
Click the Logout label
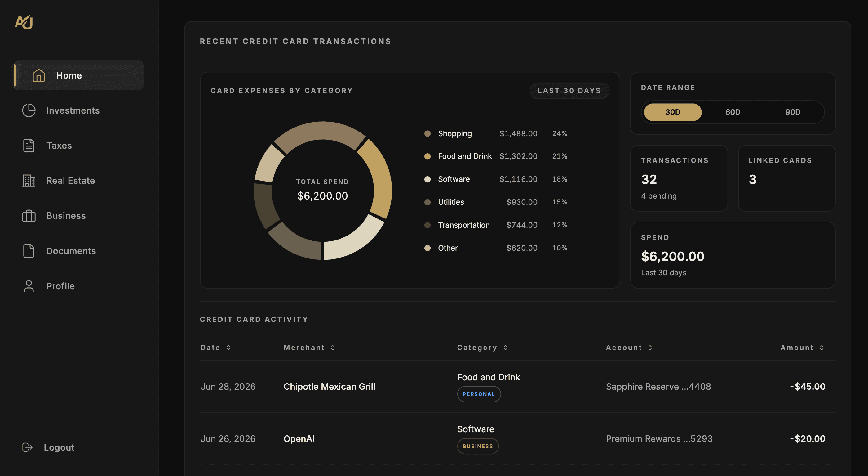click(59, 447)
